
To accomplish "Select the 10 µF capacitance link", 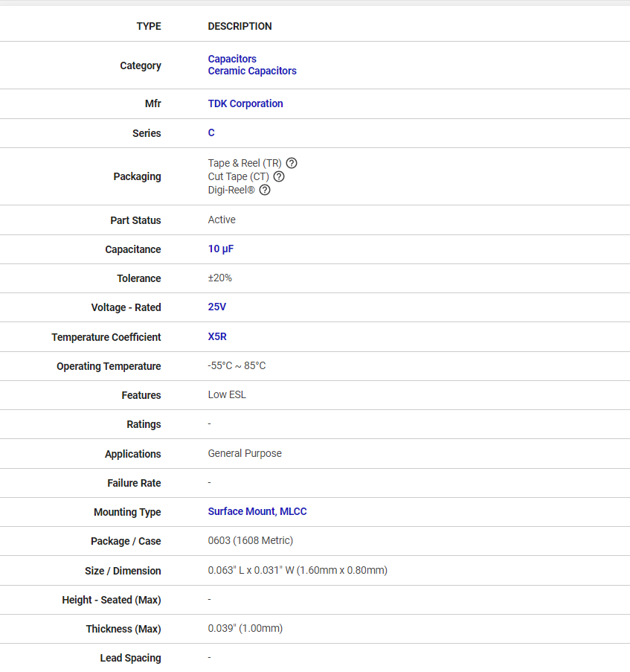I will [221, 249].
